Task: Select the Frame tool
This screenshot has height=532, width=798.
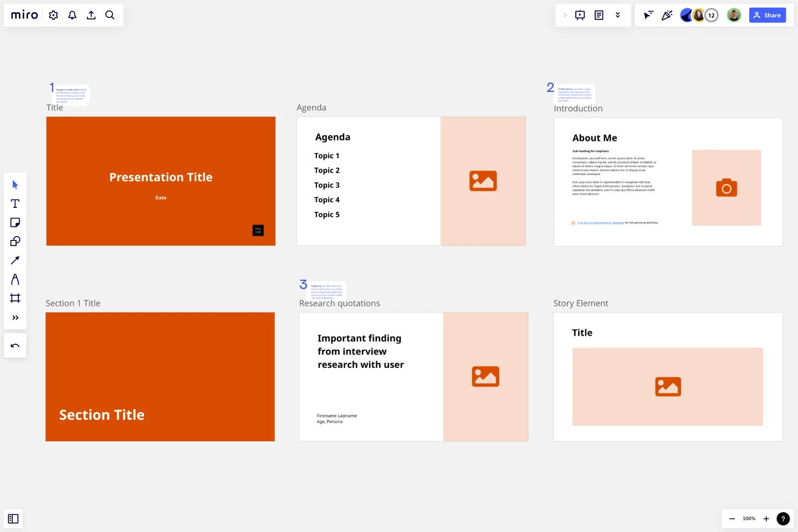Action: click(x=15, y=298)
